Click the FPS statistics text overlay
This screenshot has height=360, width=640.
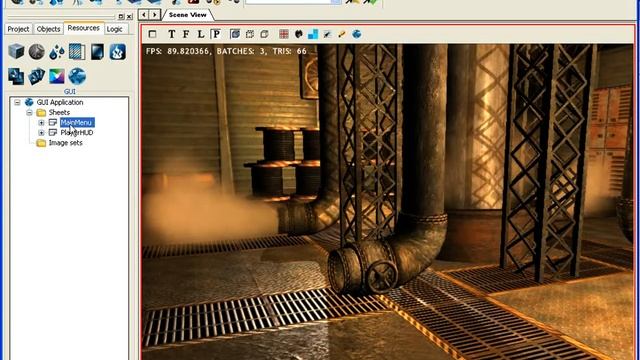coord(226,51)
